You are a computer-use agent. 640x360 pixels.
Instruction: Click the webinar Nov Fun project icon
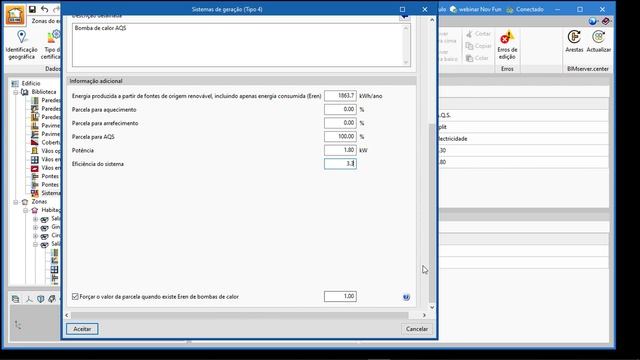453,9
